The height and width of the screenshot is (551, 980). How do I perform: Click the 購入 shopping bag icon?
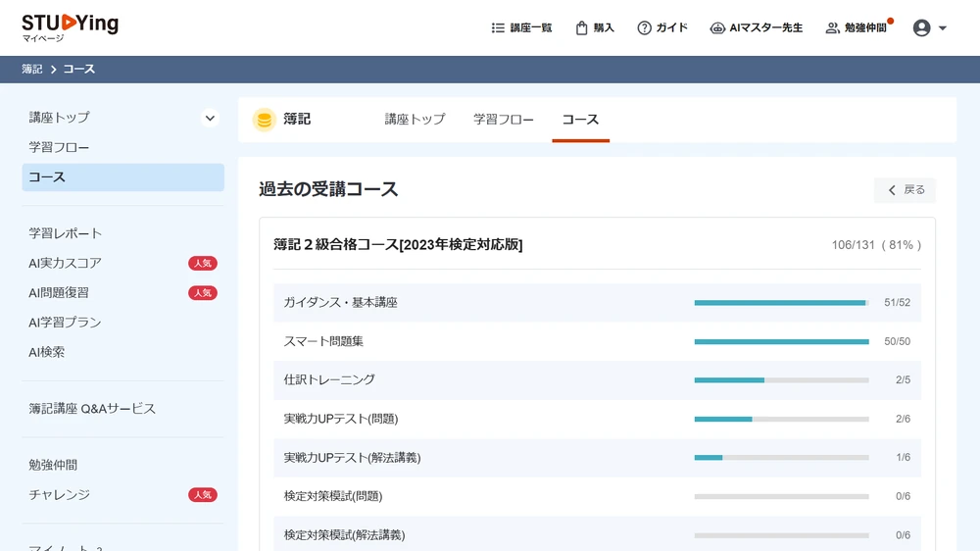(x=581, y=27)
